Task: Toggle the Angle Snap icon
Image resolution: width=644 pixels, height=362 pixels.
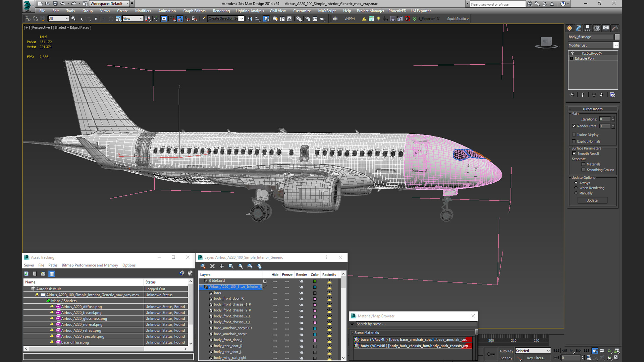Action: pos(180,19)
